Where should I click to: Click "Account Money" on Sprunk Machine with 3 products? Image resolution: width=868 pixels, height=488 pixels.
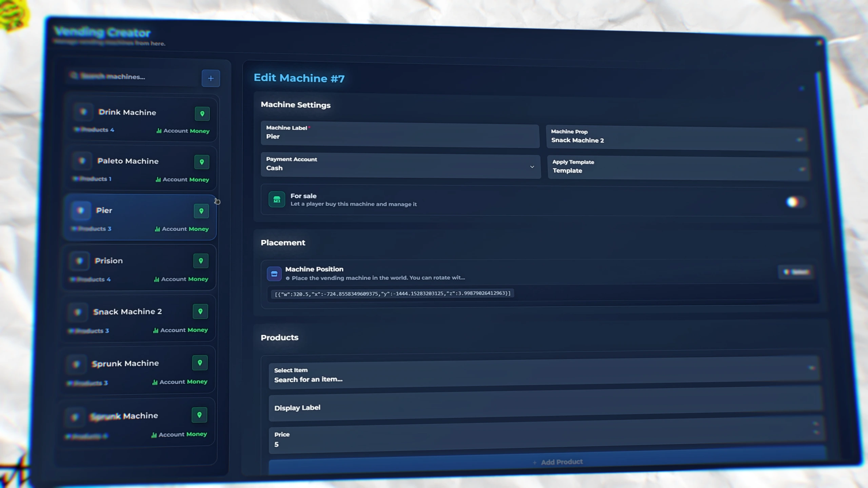point(183,382)
